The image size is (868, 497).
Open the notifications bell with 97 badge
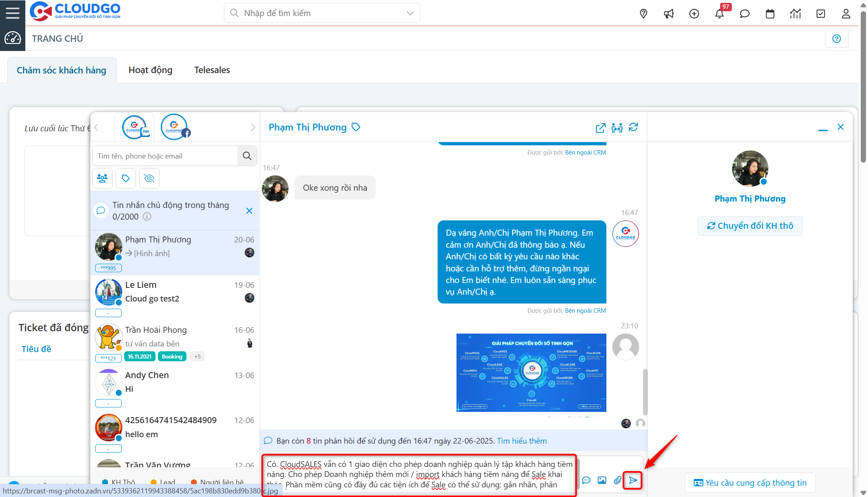tap(720, 13)
